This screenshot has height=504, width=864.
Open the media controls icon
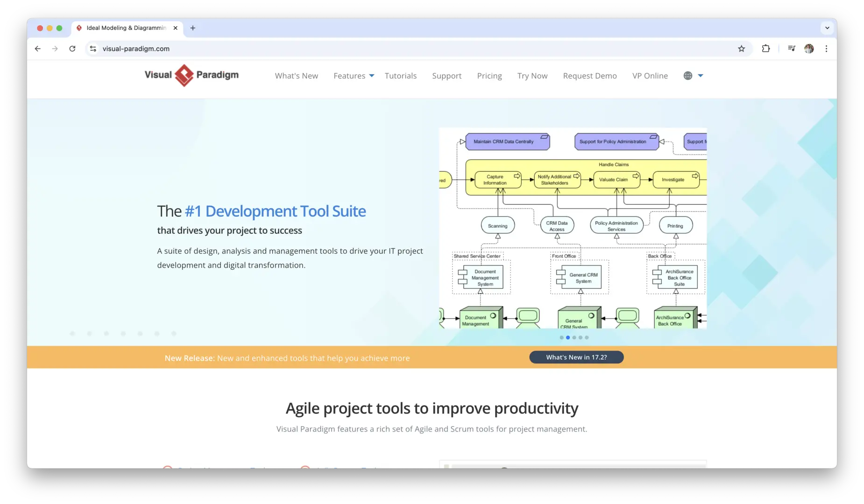pyautogui.click(x=792, y=49)
